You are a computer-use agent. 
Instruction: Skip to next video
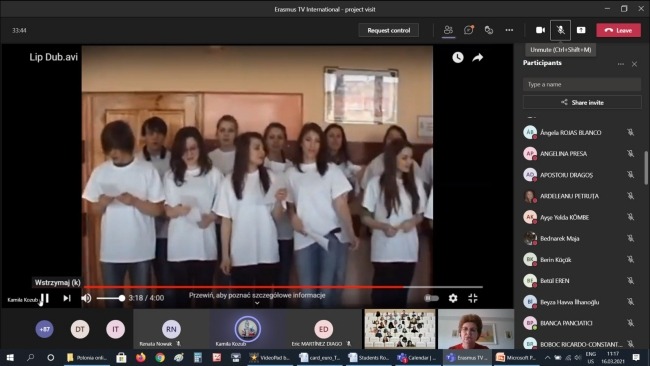tap(67, 298)
